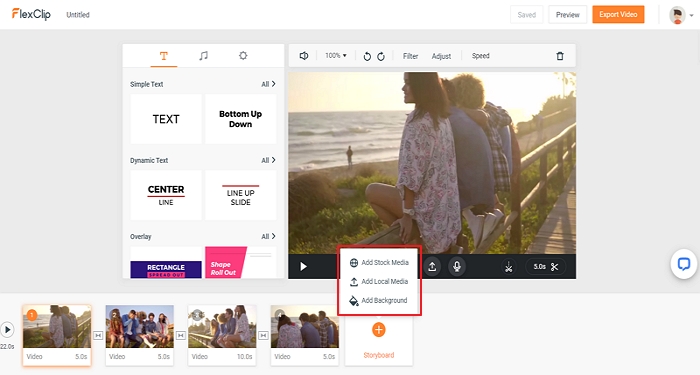Select storyboard clip 2 thumbnail
Viewport: 700px width, 375px height.
pos(140,326)
